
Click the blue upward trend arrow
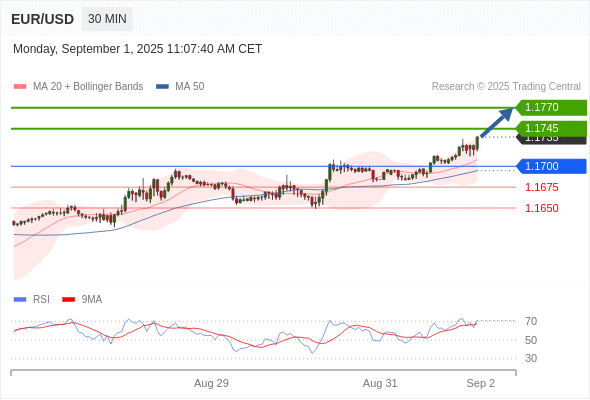(x=496, y=123)
